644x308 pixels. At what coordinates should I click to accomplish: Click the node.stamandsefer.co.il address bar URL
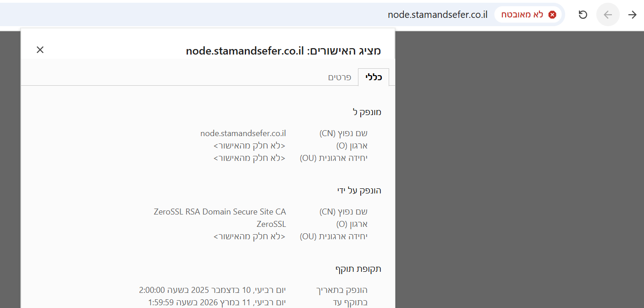tap(437, 15)
